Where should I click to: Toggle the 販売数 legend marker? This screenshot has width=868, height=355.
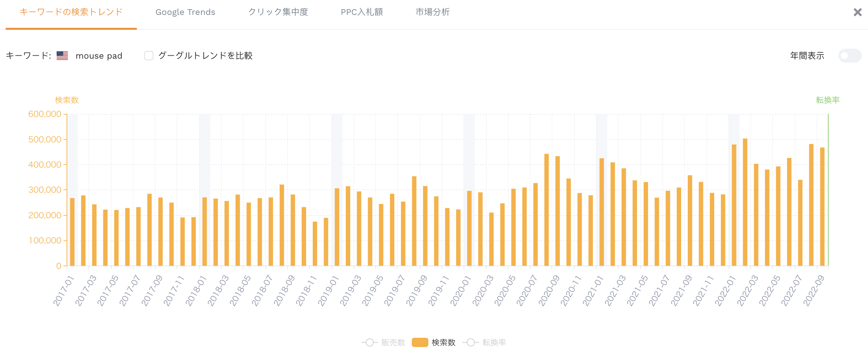pos(370,342)
